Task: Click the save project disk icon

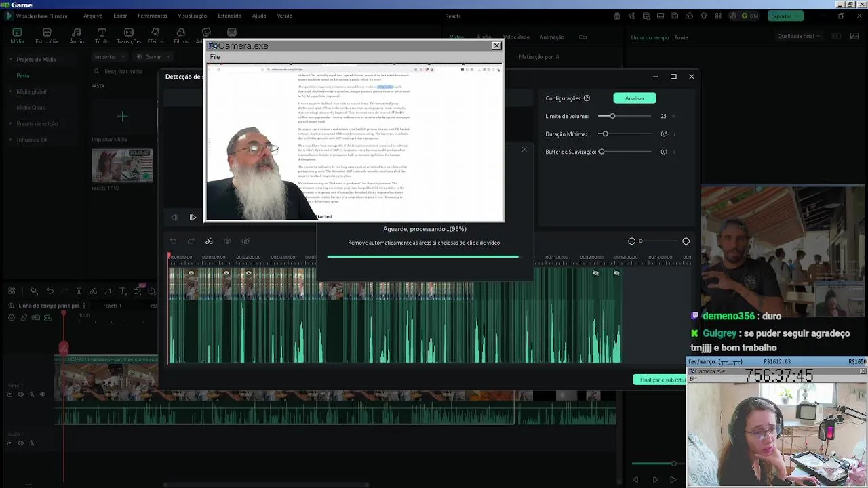Action: [674, 16]
